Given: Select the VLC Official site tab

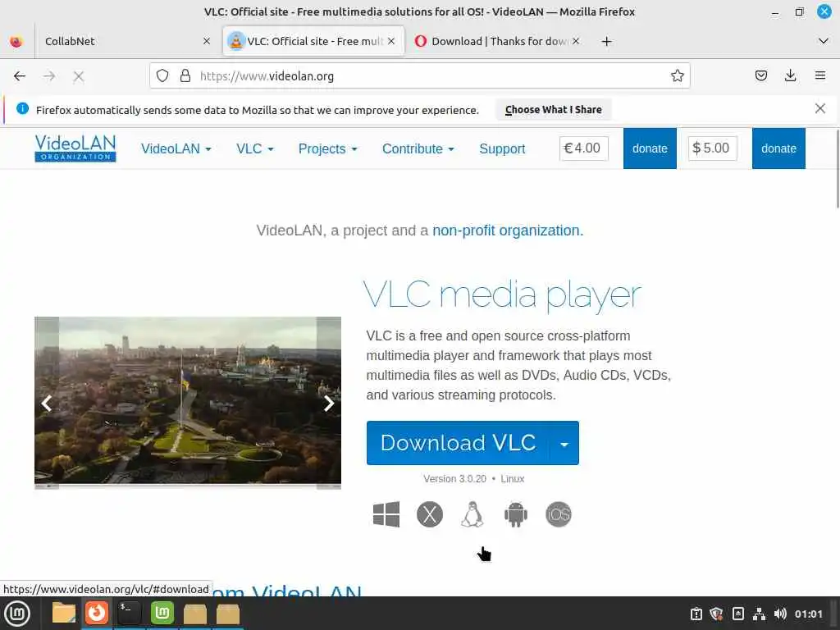Looking at the screenshot, I should pos(313,41).
